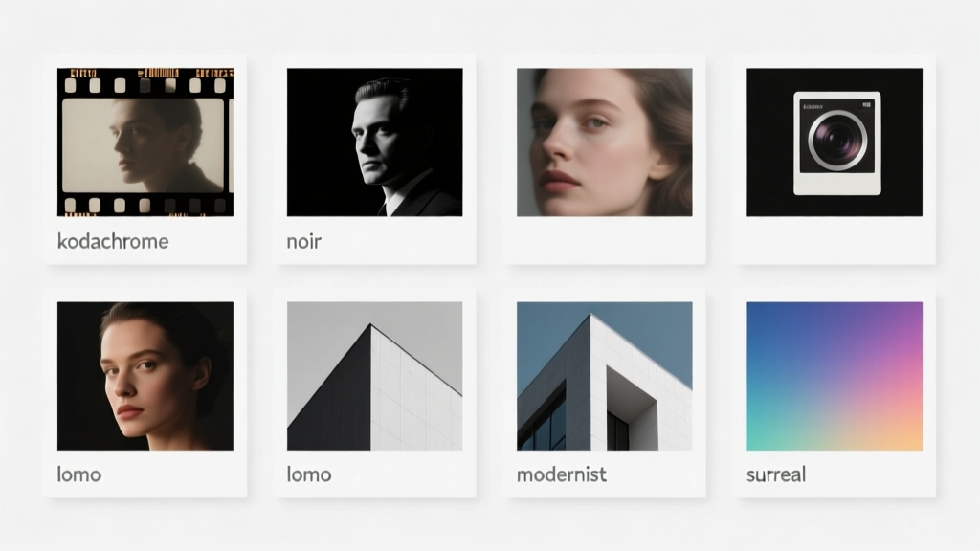
Task: Open the unlabeled woman close-up portrait thumbnail
Action: (605, 143)
